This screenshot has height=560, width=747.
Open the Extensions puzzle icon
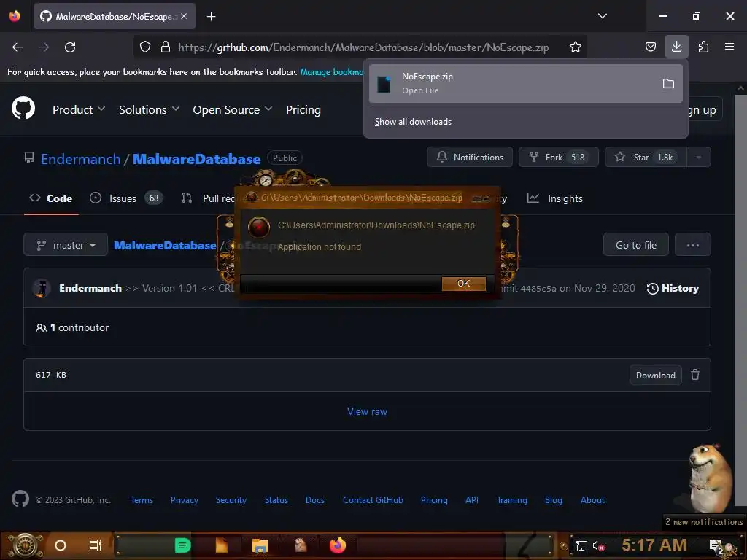[703, 47]
